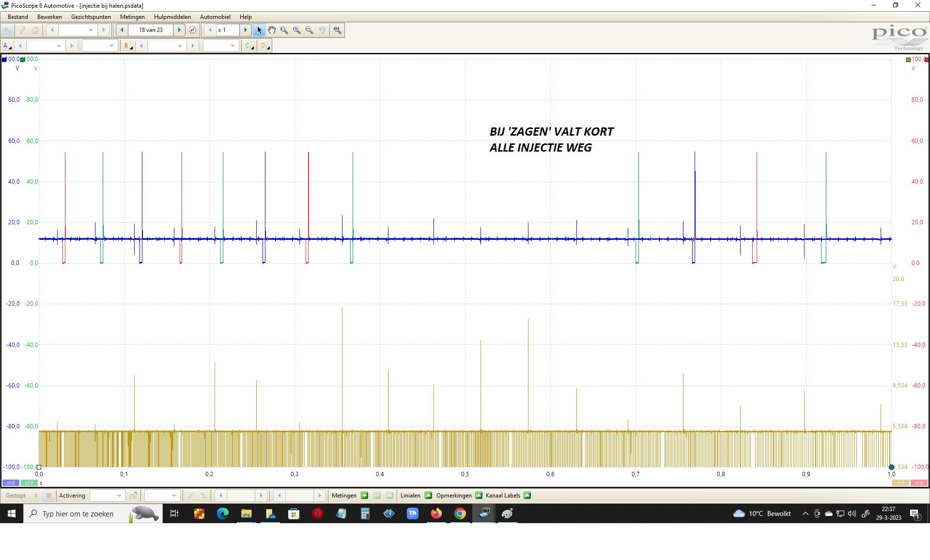Toggle Kanaal Labels display

[527, 496]
